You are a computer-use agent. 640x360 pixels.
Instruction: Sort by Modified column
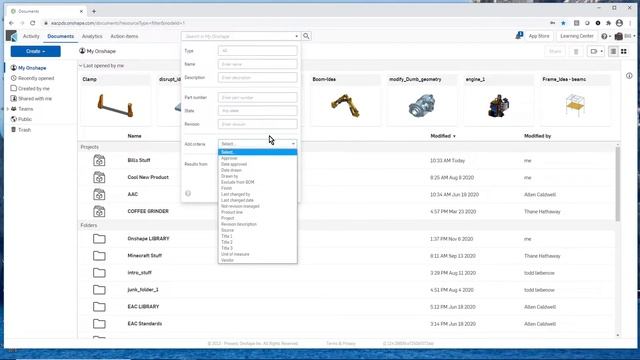coord(443,136)
